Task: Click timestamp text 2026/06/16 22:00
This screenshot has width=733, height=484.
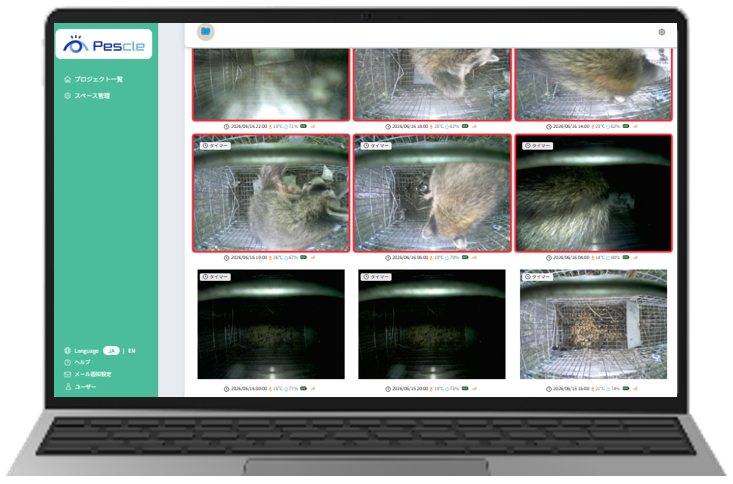Action: [249, 127]
